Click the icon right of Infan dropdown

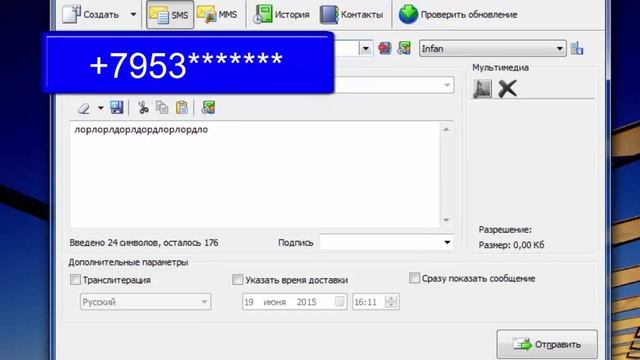point(577,49)
